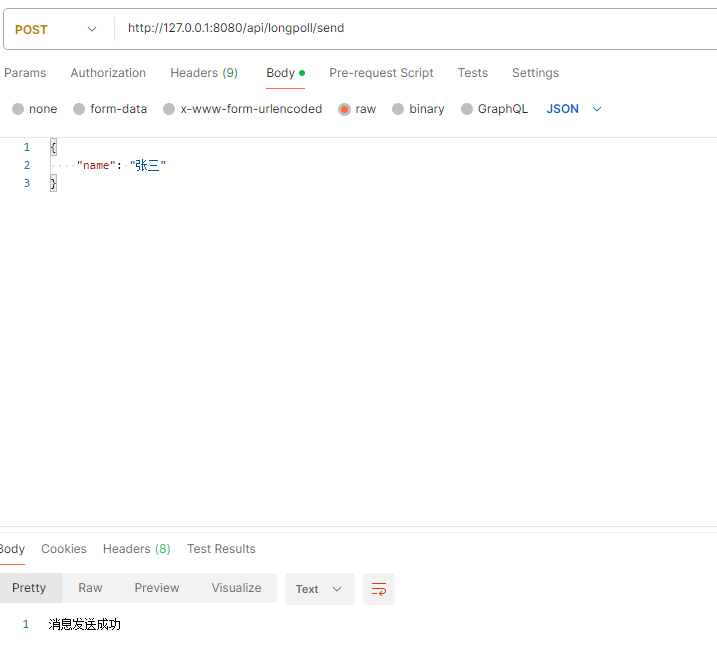Open the Test Results tab

tap(221, 549)
